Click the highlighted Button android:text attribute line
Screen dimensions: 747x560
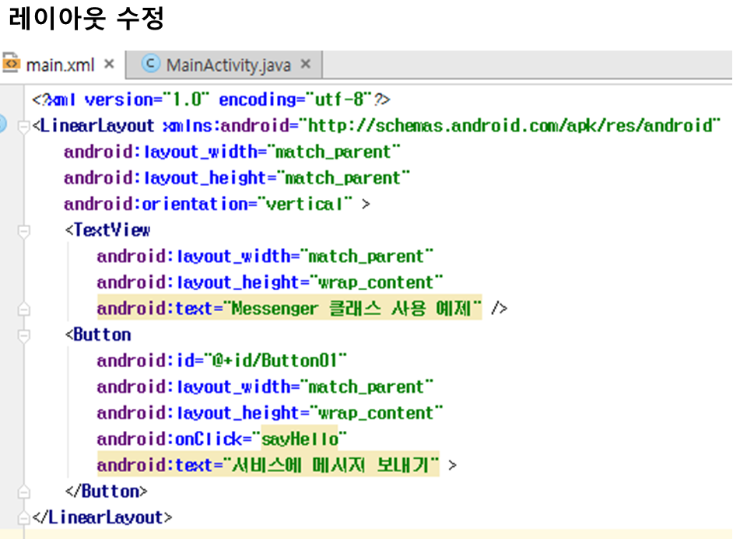coord(267,466)
